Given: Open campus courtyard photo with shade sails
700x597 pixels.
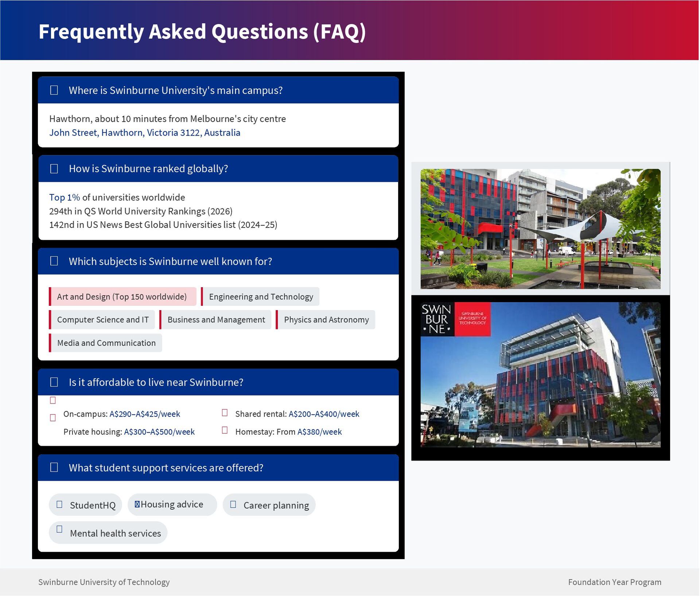Looking at the screenshot, I should 540,229.
